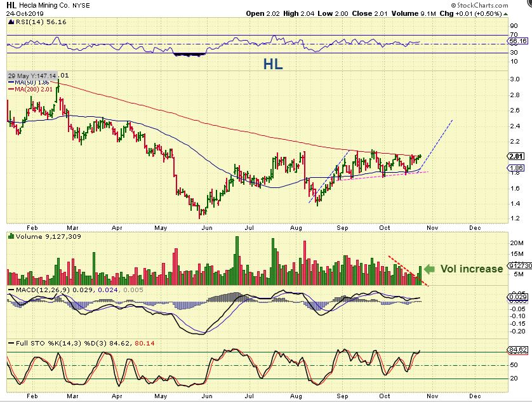The width and height of the screenshot is (532, 402).
Task: Click the -0.10 MACD axis label
Action: (x=518, y=316)
